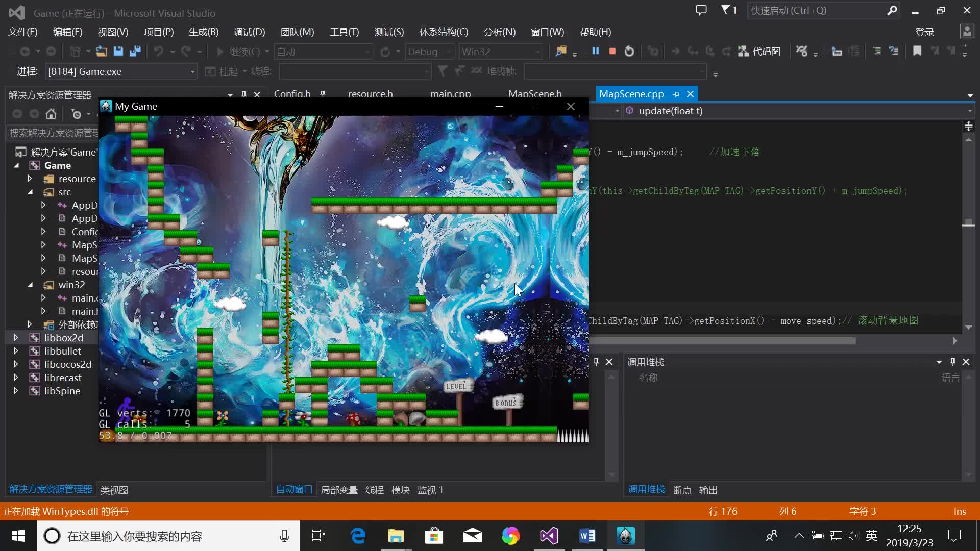
Task: Open Microsoft Edge from the taskbar
Action: 358,536
